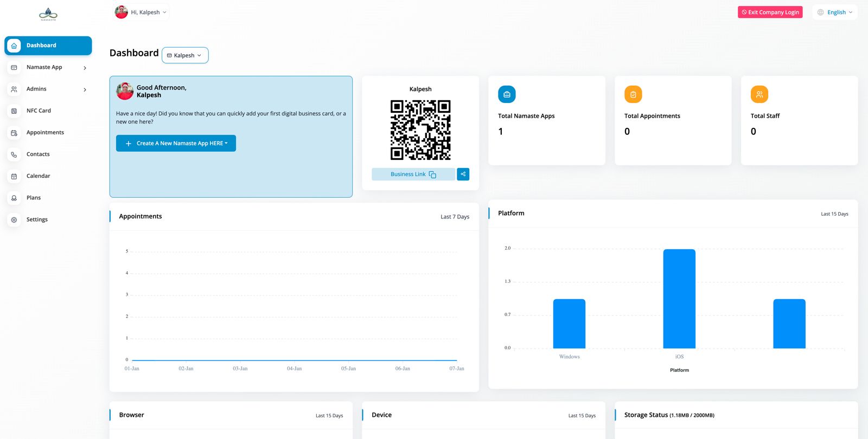Open the English language dropdown
The width and height of the screenshot is (868, 439).
pyautogui.click(x=835, y=12)
